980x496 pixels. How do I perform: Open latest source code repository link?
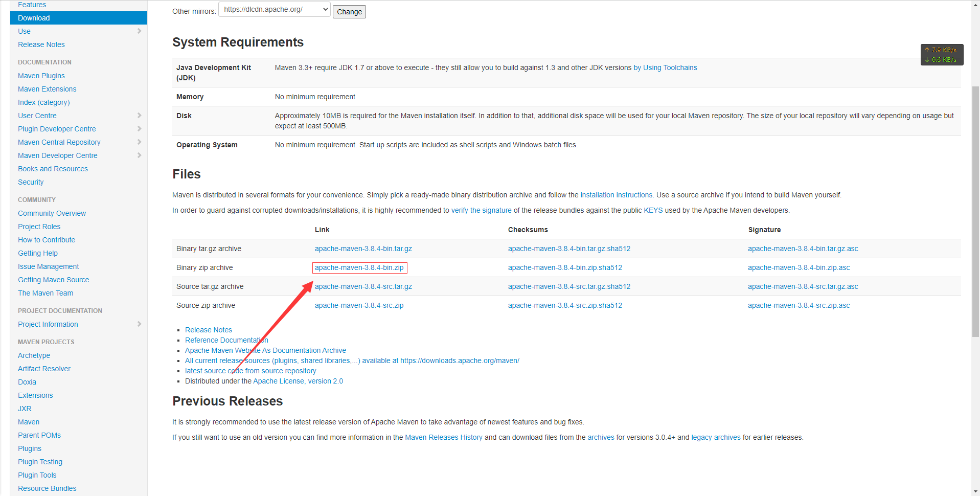250,371
